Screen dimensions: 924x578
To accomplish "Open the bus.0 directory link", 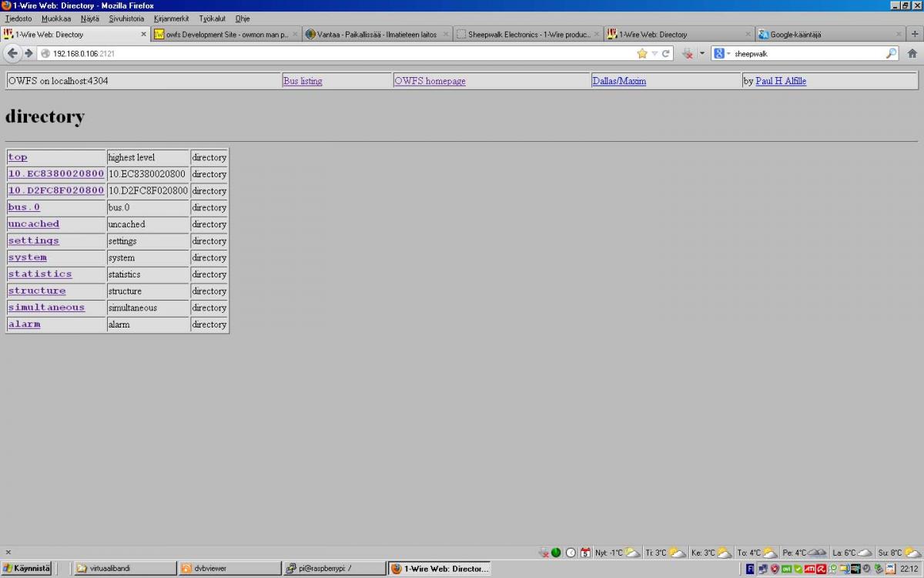I will [24, 207].
